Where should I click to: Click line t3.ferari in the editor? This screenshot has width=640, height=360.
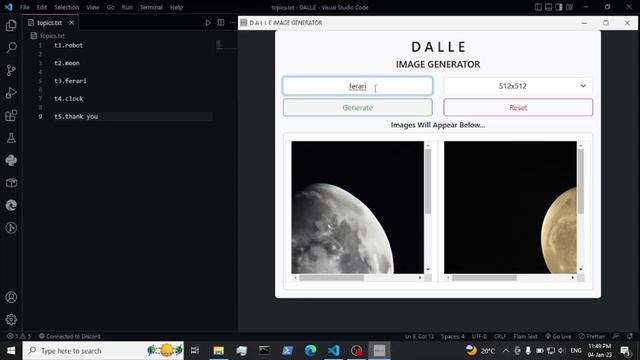pyautogui.click(x=70, y=81)
